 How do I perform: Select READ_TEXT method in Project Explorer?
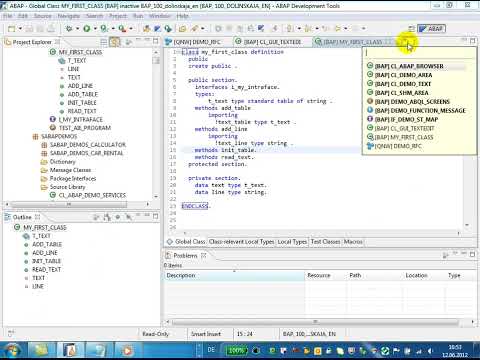(82, 111)
